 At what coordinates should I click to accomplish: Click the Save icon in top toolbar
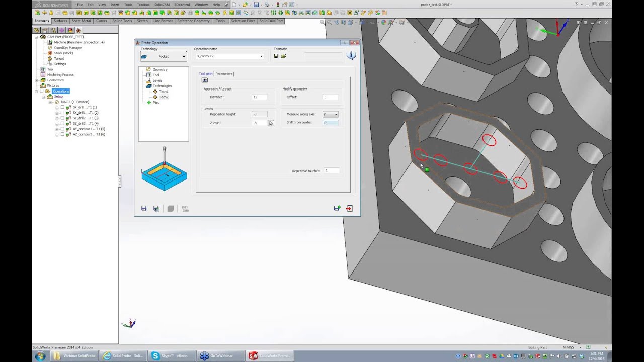pos(256,5)
